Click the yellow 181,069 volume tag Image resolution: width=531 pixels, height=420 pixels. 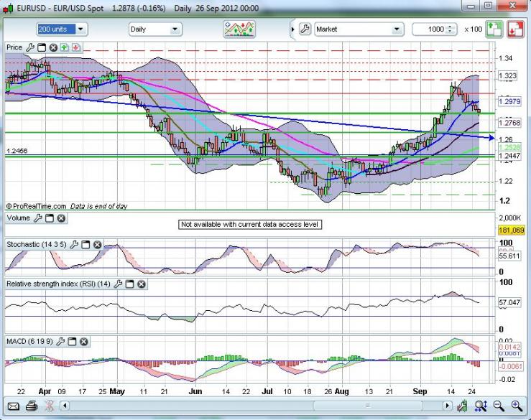click(x=512, y=230)
